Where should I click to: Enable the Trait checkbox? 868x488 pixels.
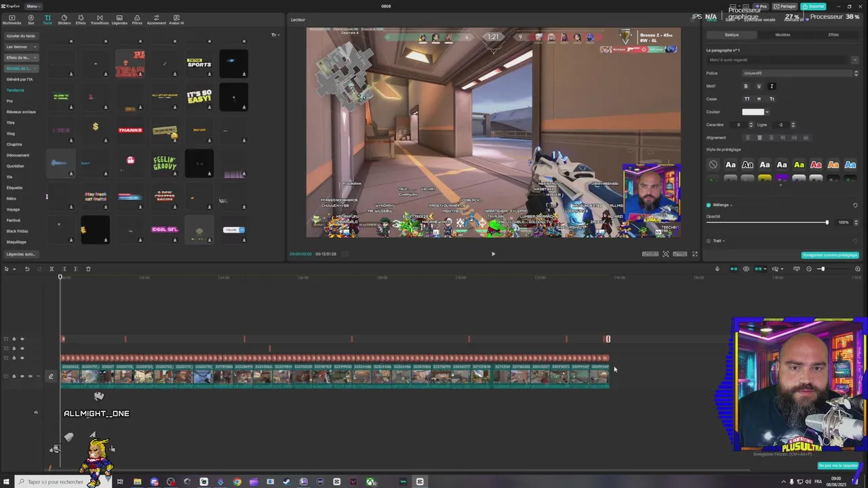709,241
